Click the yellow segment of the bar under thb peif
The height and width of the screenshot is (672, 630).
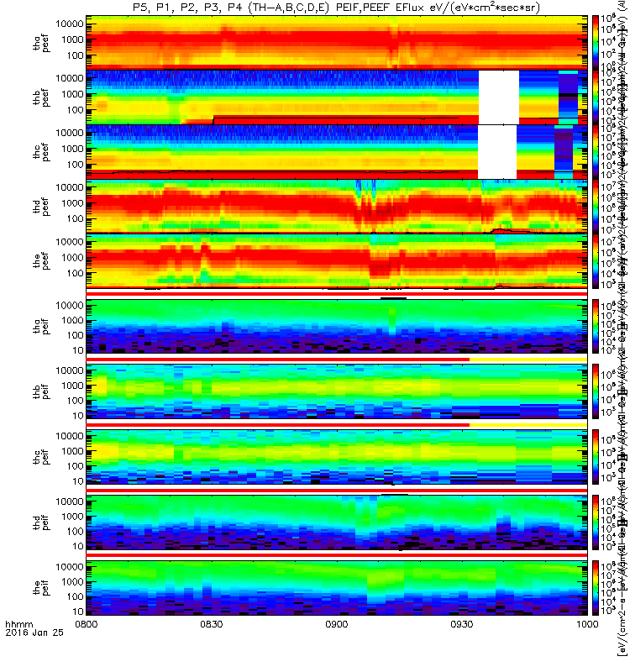(528, 425)
